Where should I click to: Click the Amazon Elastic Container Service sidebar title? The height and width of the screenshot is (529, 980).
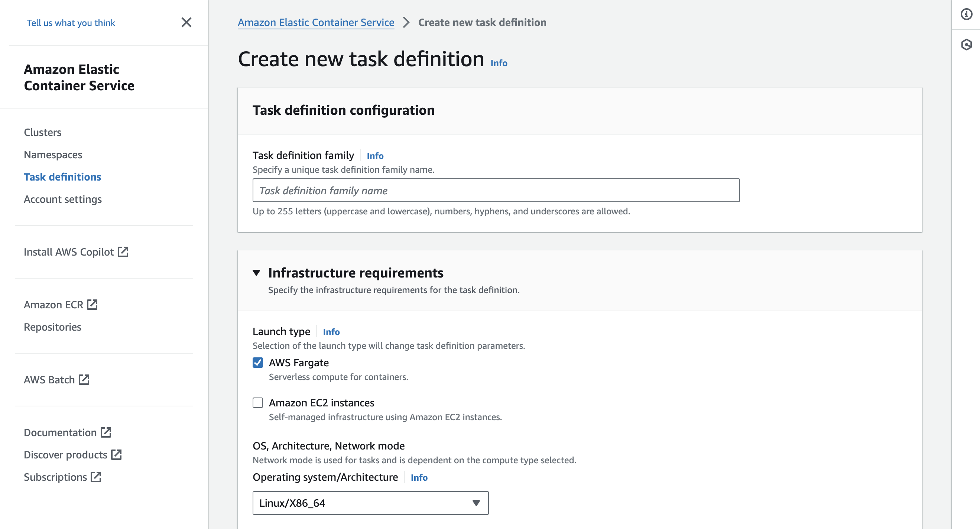[79, 77]
